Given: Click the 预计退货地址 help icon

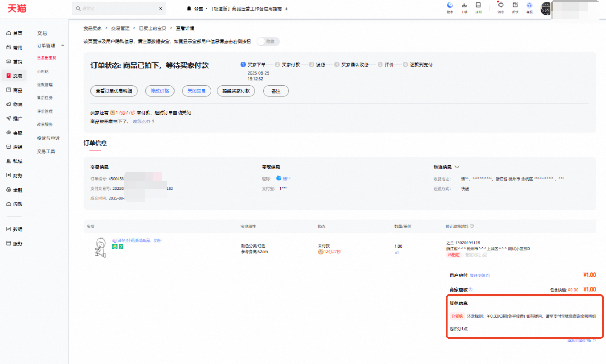Looking at the screenshot, I should tap(472, 226).
